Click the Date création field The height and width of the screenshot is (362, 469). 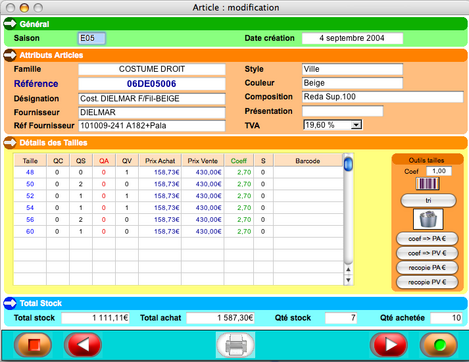[x=352, y=38]
